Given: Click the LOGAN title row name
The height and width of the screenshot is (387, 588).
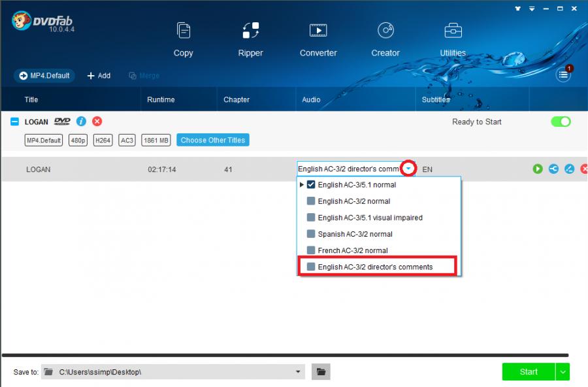Looking at the screenshot, I should point(39,169).
